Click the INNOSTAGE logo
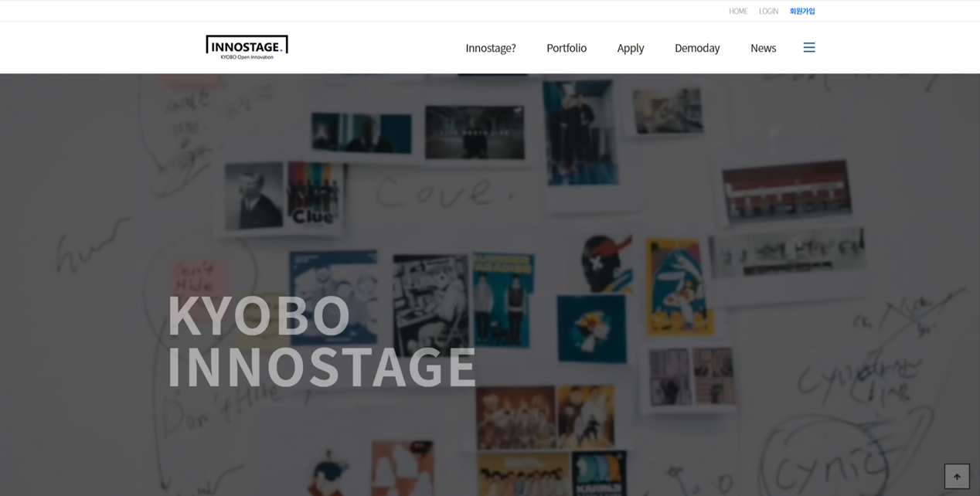This screenshot has height=496, width=980. [247, 48]
